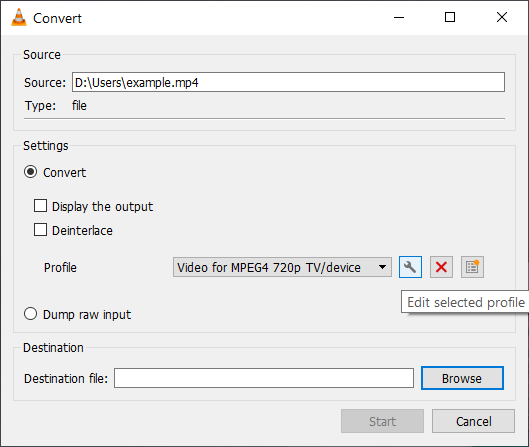
Task: Close the Convert dialog with the X
Action: (x=502, y=17)
